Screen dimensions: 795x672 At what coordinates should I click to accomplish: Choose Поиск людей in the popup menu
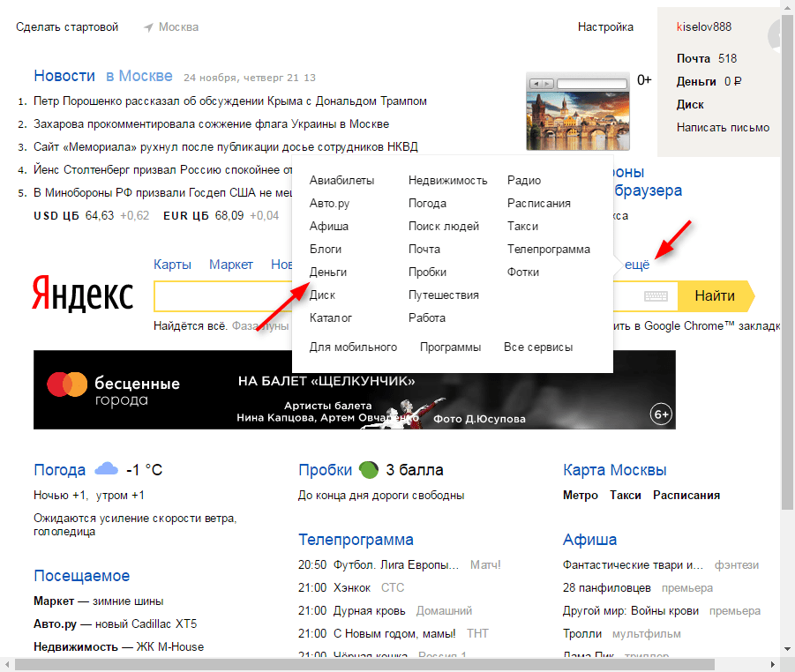(444, 227)
